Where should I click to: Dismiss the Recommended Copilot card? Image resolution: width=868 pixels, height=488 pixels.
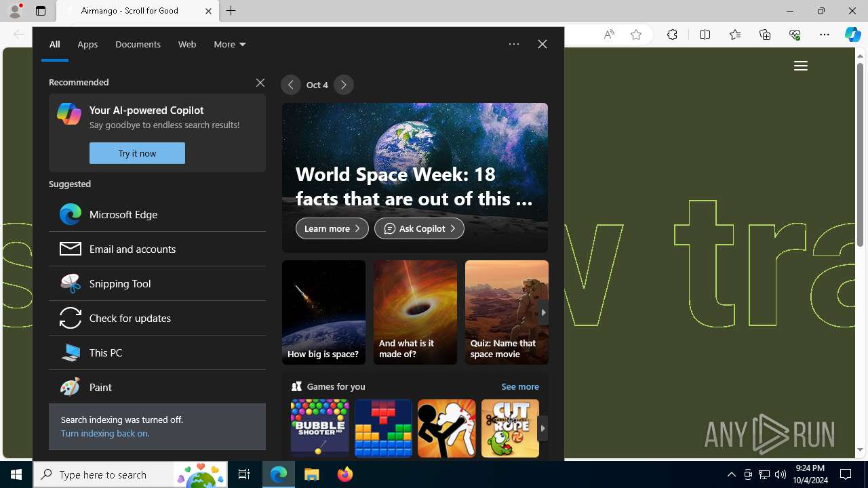260,83
